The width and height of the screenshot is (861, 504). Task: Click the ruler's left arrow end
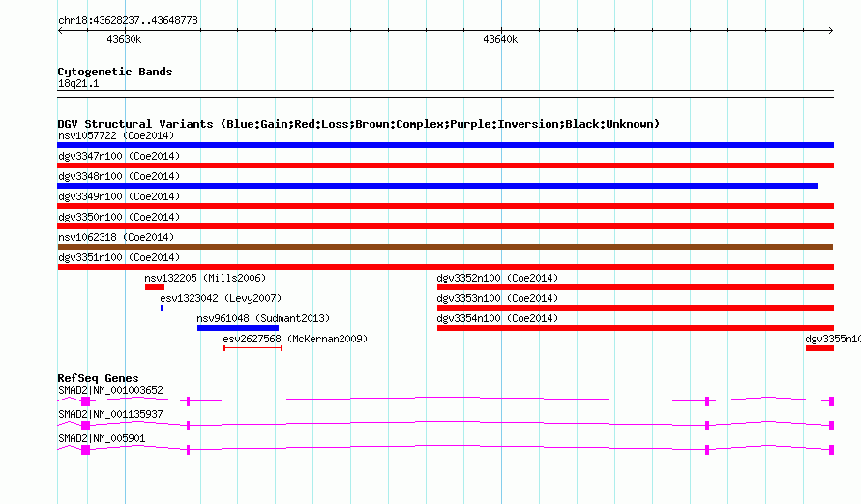click(x=60, y=31)
